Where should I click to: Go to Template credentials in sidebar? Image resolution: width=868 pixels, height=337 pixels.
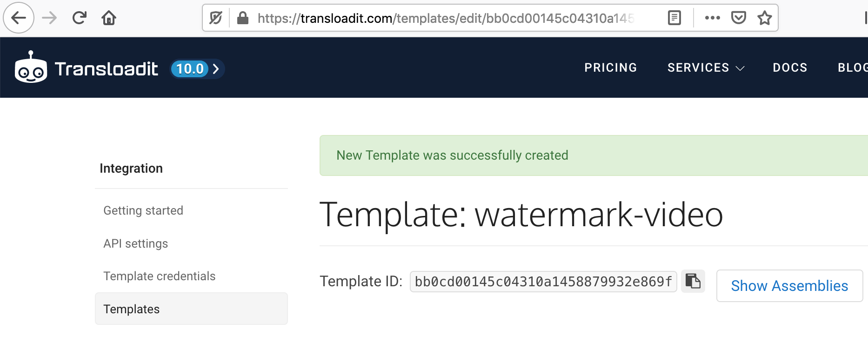pos(160,276)
